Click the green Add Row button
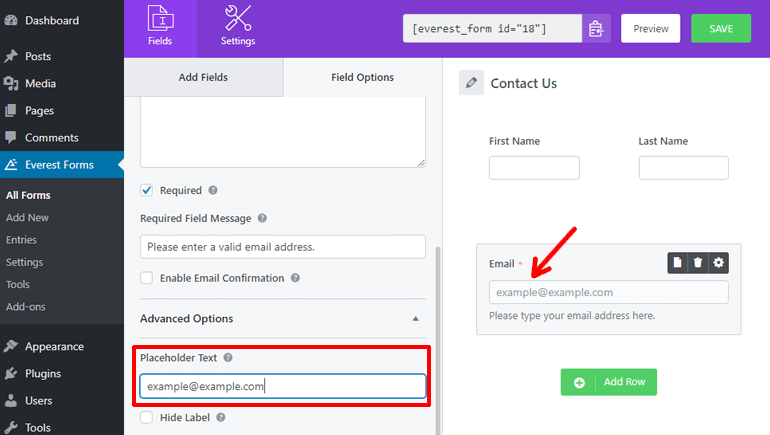Screen dimensions: 770x435 tap(609, 382)
